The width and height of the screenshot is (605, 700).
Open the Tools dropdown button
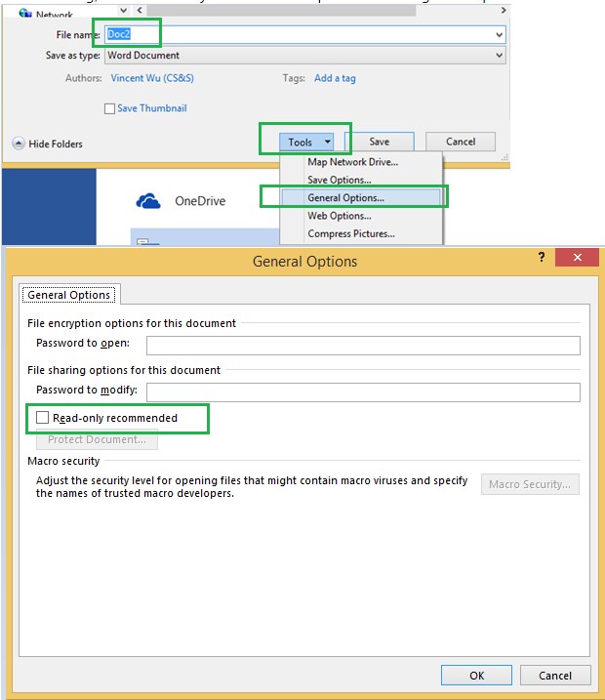(x=306, y=142)
